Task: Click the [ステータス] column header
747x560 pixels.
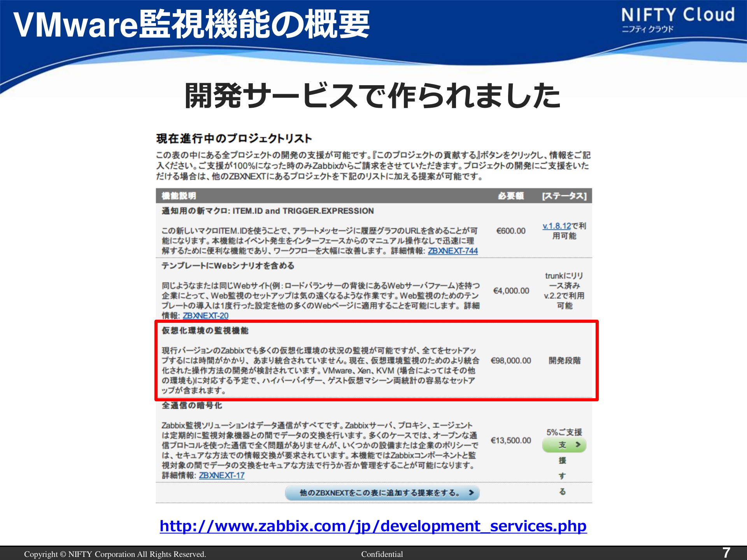Action: pos(564,196)
